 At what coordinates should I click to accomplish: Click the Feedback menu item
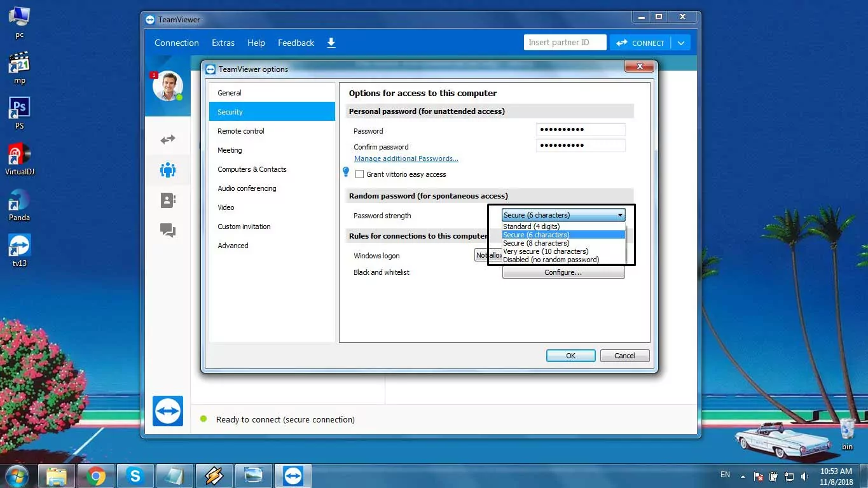point(296,43)
